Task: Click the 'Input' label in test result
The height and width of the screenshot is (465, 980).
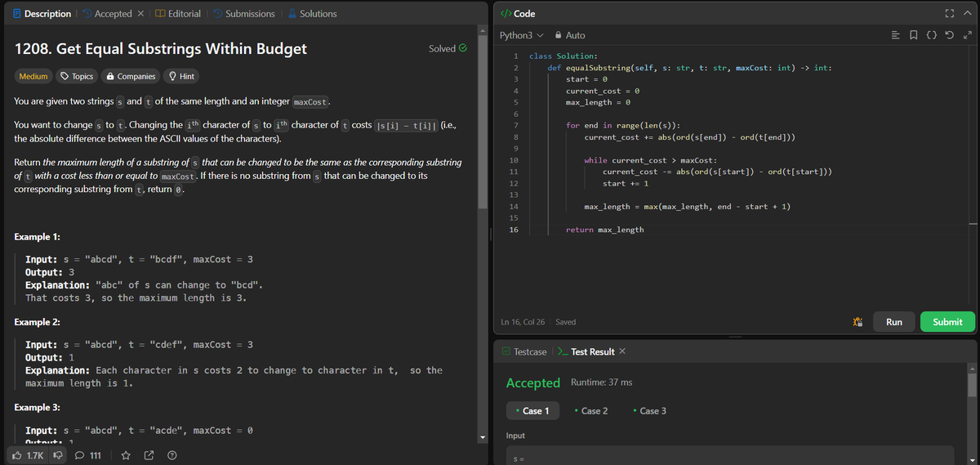Action: coord(516,436)
